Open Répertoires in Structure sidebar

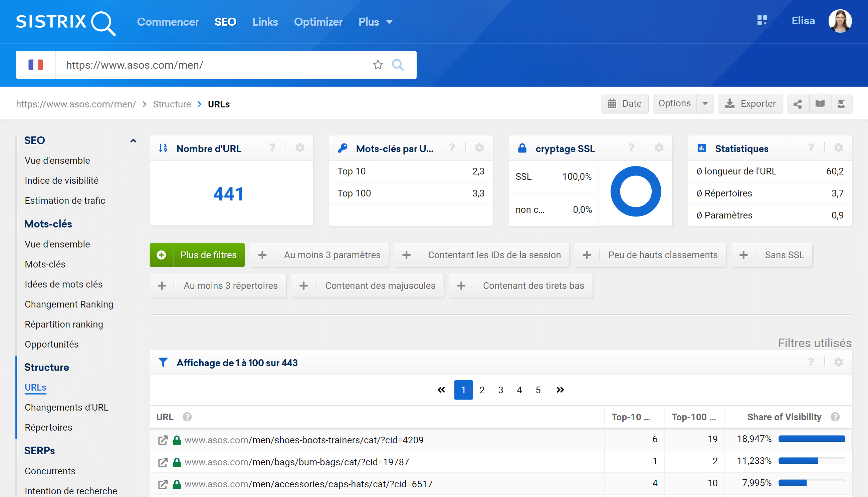click(48, 428)
